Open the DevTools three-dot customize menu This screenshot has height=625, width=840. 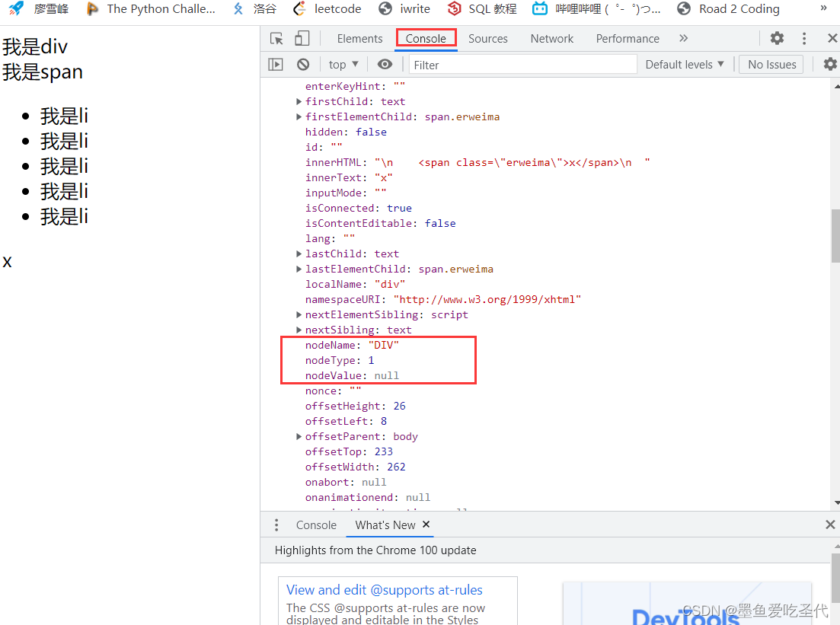click(x=804, y=39)
